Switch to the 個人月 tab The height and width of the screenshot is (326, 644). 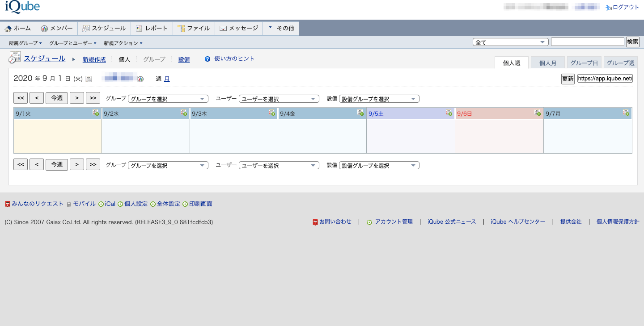[547, 63]
